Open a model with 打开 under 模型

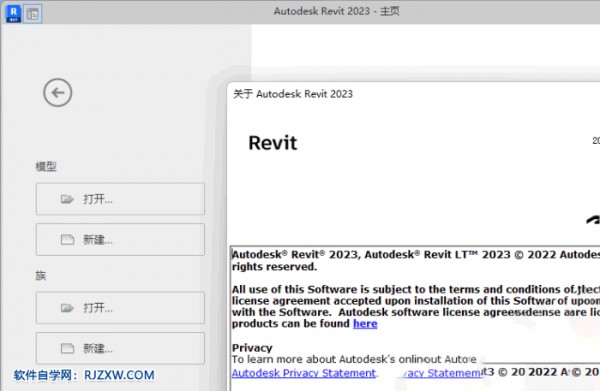click(x=120, y=199)
